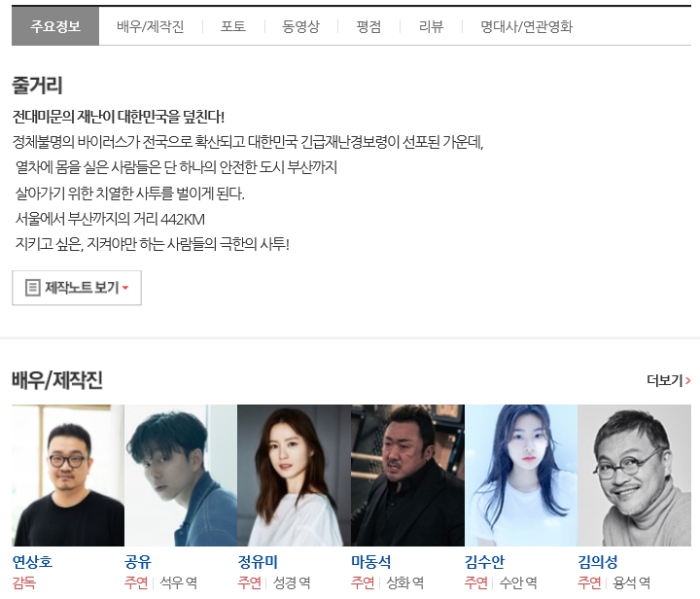Click the document icon beside 제작노트 보기
The image size is (700, 599).
[32, 288]
